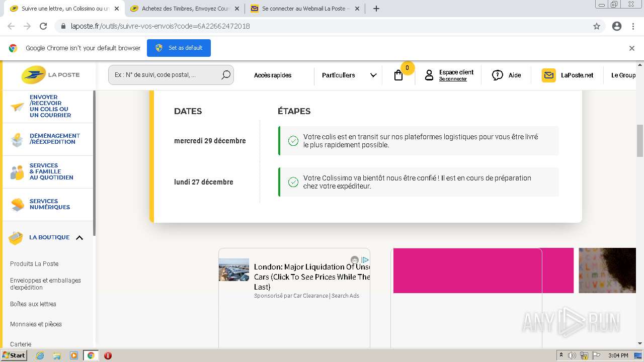Select the Suivre une lettre tab
Screen dimensions: 644x362
(x=65, y=9)
